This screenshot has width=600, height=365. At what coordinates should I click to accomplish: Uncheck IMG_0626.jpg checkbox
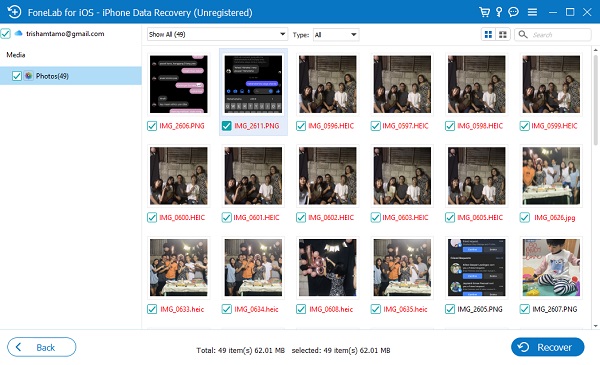(x=525, y=218)
